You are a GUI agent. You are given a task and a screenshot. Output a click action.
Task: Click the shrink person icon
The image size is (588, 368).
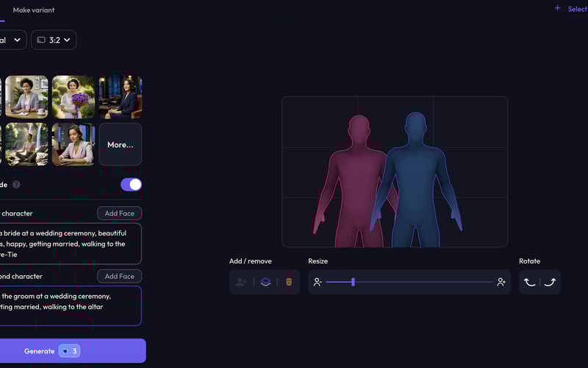[318, 282]
